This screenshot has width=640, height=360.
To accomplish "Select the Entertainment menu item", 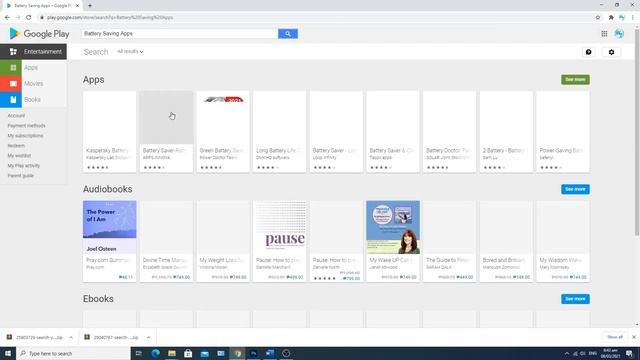I will (33, 52).
